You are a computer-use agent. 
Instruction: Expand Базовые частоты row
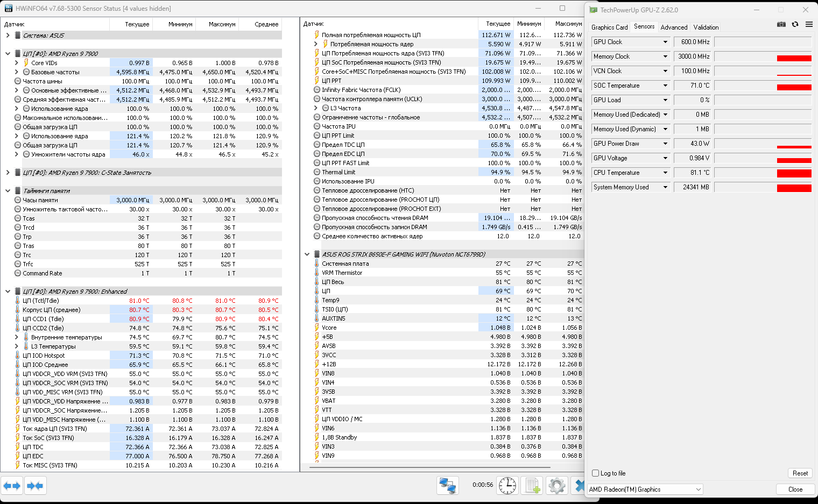click(17, 72)
